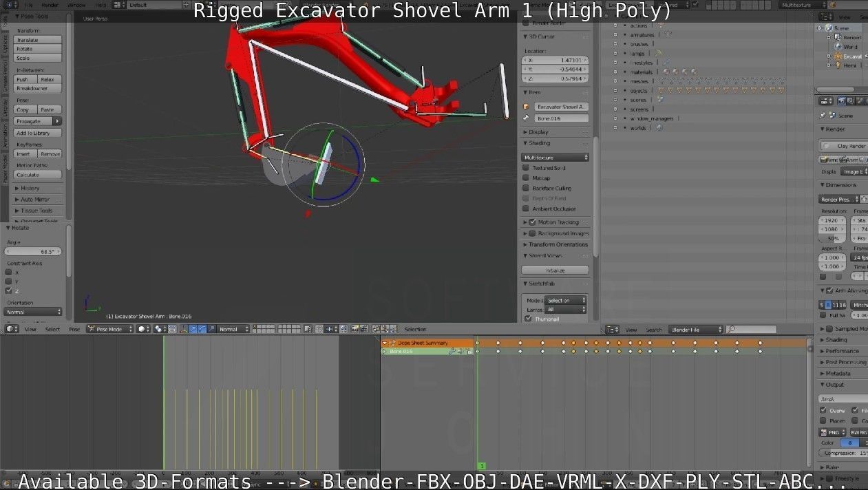
Task: Click the Clay Render button
Action: pyautogui.click(x=845, y=146)
